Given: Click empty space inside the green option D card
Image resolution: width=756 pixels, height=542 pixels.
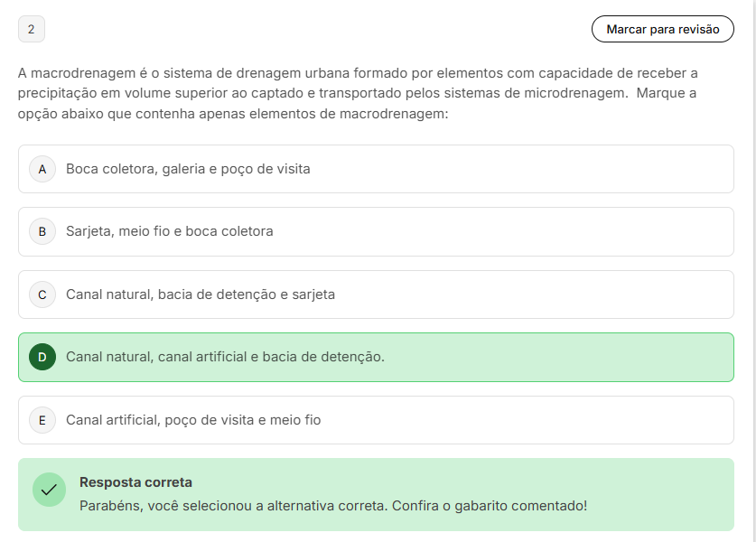Looking at the screenshot, I should [x=555, y=357].
